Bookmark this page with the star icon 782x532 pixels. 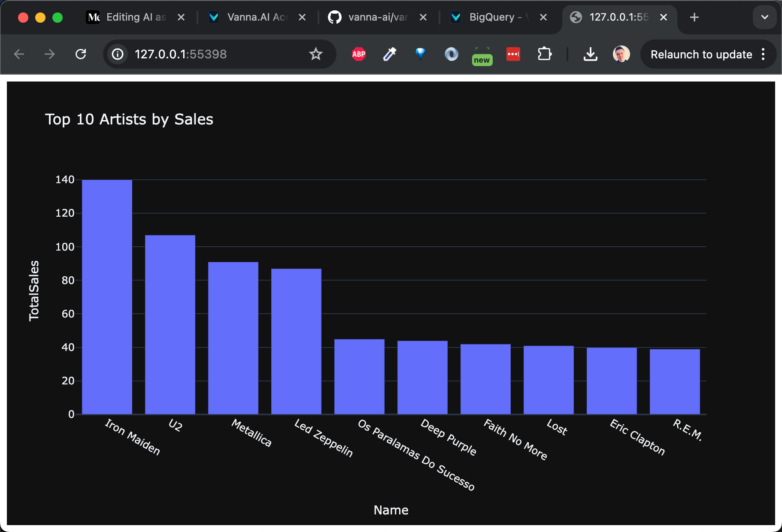click(x=316, y=54)
